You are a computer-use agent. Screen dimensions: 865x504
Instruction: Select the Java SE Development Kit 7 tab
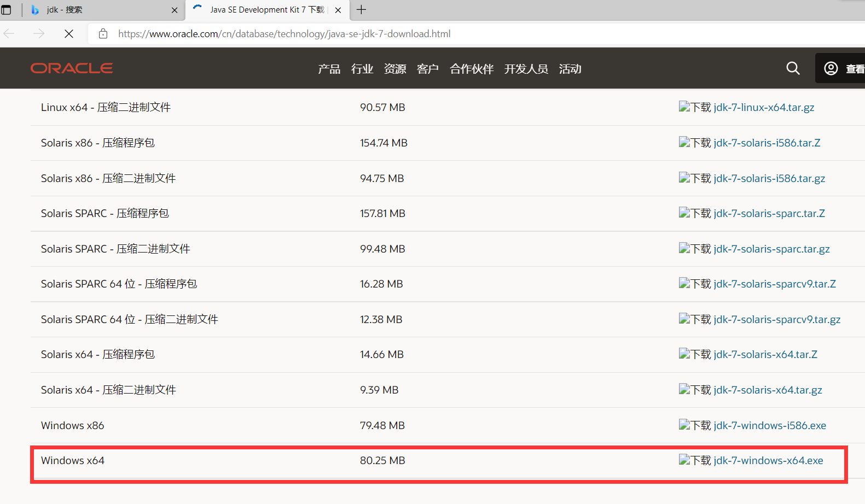click(267, 10)
